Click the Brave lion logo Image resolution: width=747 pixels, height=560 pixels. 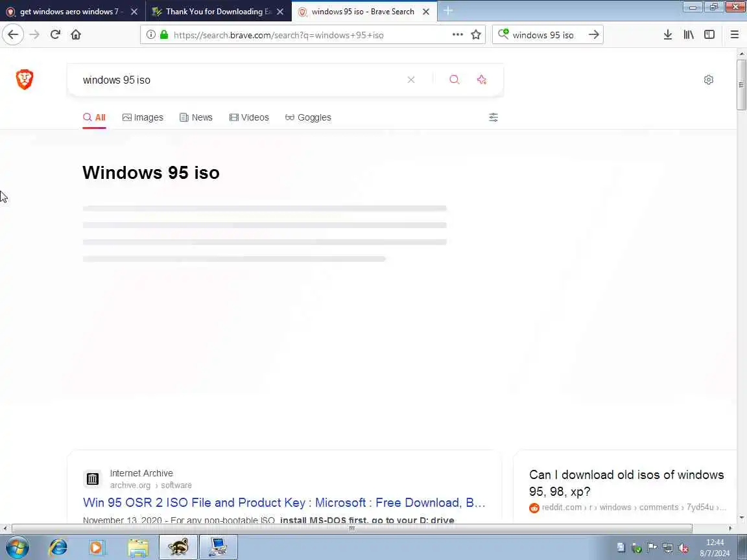[x=25, y=79]
